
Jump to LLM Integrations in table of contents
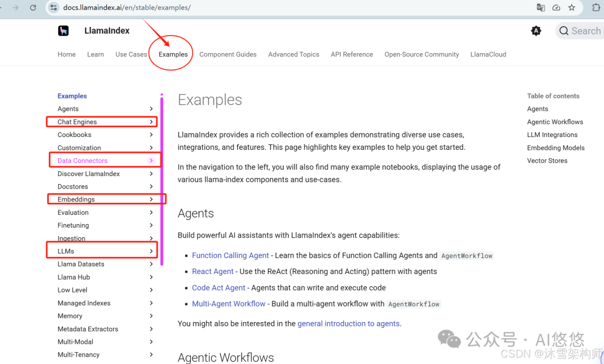coord(552,135)
